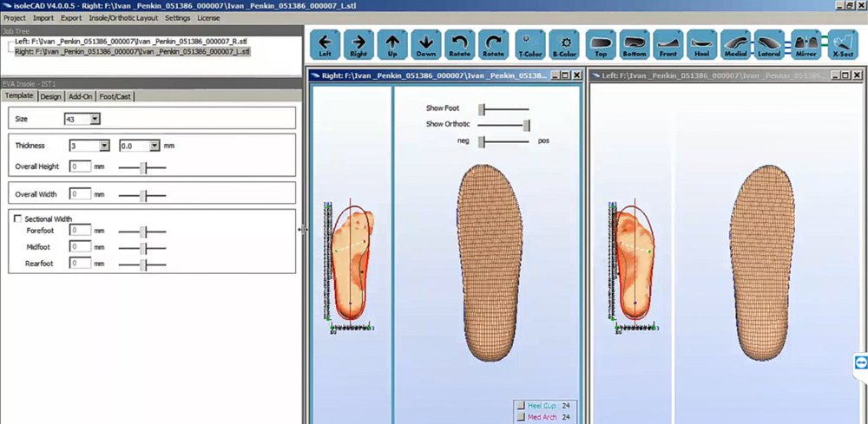Enable the Sectional Width checkbox
Screen dimensions: 868x424
tap(18, 219)
